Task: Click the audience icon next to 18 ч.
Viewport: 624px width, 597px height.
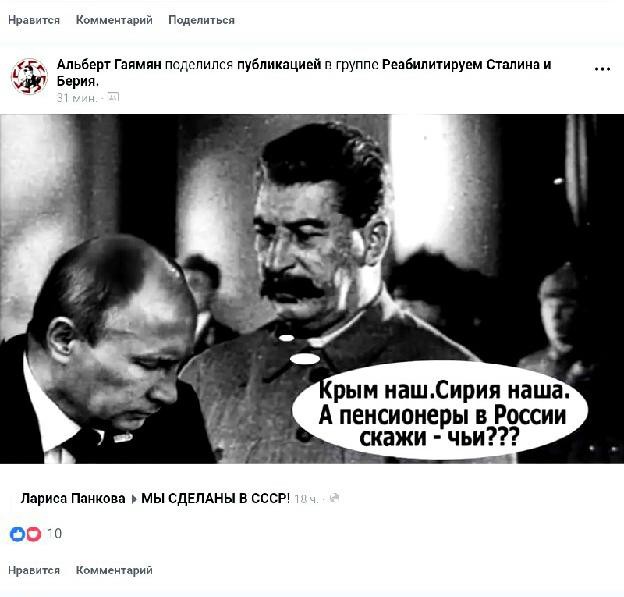Action: (335, 498)
